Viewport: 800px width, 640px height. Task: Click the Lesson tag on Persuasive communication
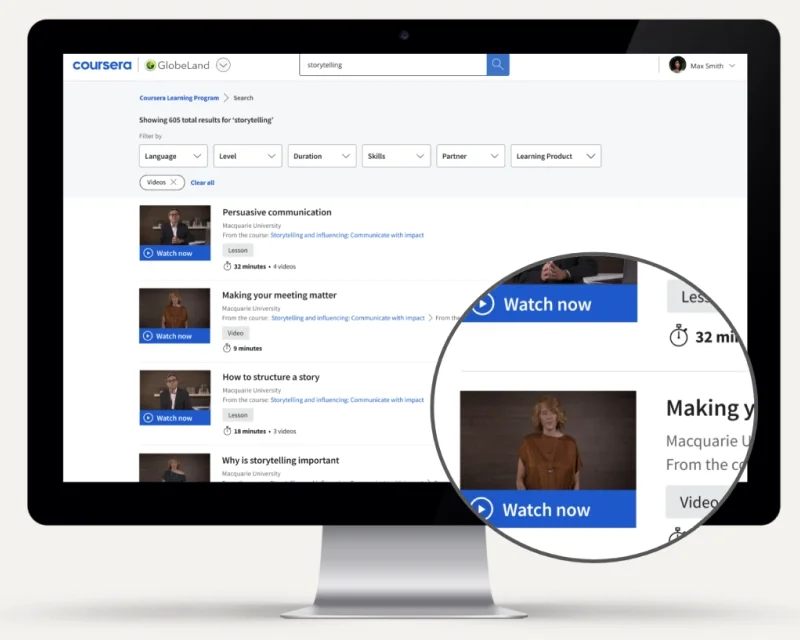tap(238, 250)
